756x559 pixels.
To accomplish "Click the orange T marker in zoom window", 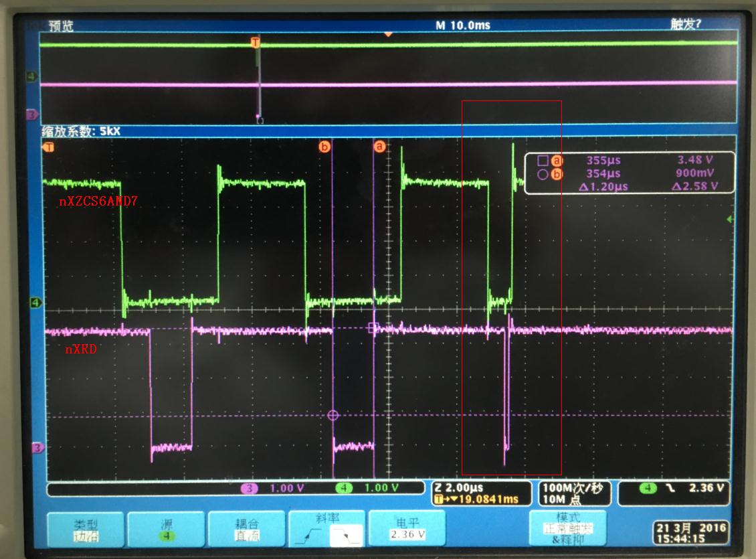I will point(49,147).
